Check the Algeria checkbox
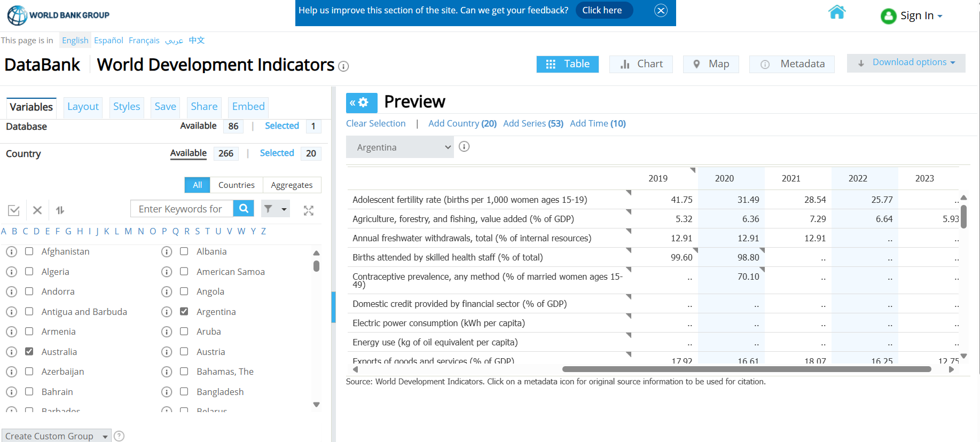 (x=29, y=271)
